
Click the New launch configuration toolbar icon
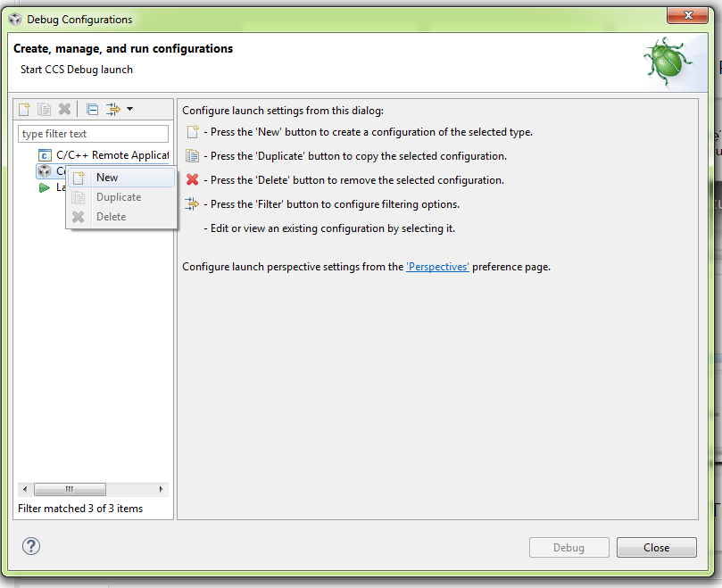(x=24, y=109)
